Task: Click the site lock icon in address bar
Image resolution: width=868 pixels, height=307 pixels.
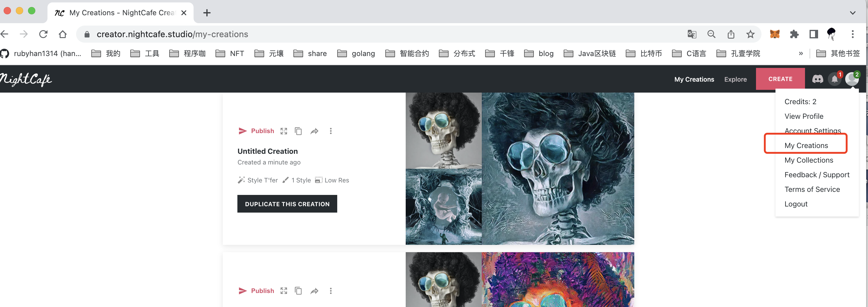Action: [87, 34]
